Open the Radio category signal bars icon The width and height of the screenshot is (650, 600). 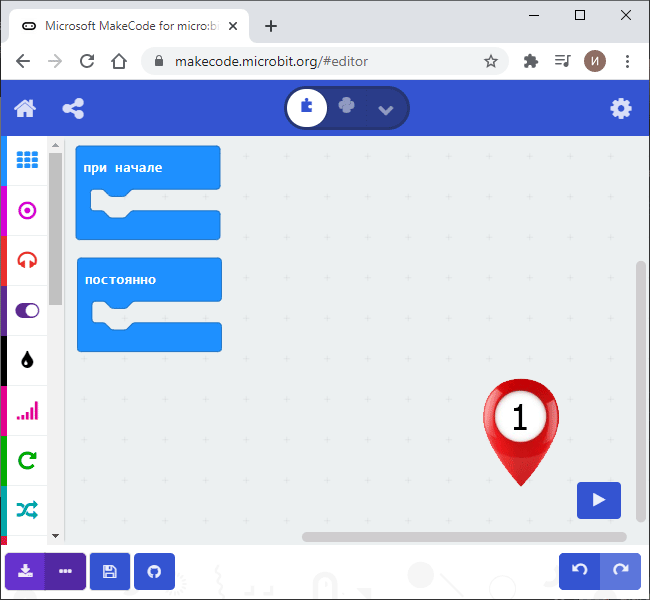(x=27, y=411)
